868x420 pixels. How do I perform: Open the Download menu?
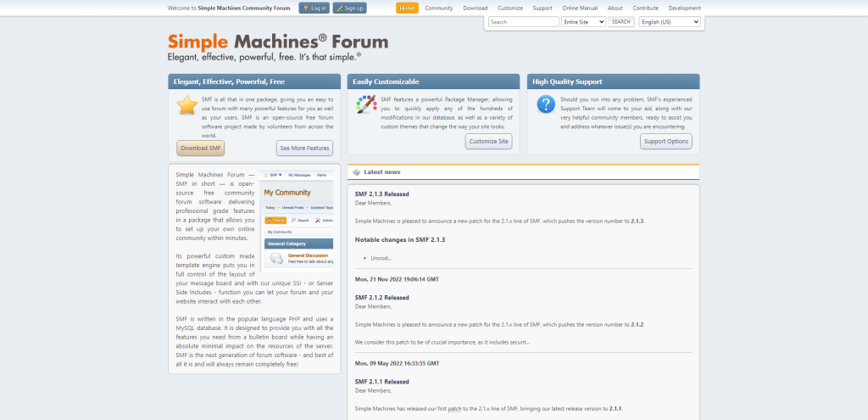pos(475,8)
